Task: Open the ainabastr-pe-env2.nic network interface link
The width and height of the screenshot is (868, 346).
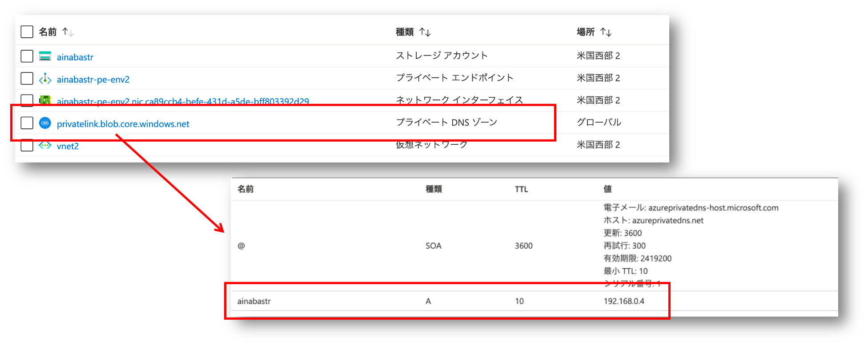Action: tap(183, 101)
